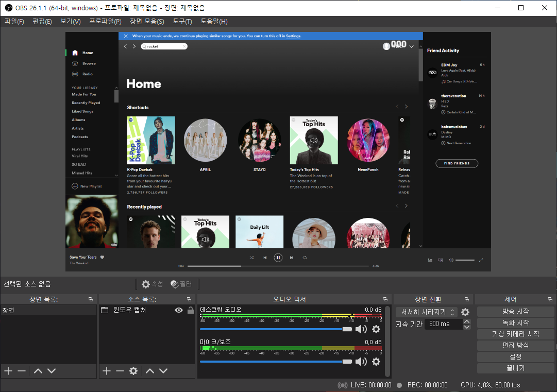Undock the 소스 목록 panel

click(189, 299)
